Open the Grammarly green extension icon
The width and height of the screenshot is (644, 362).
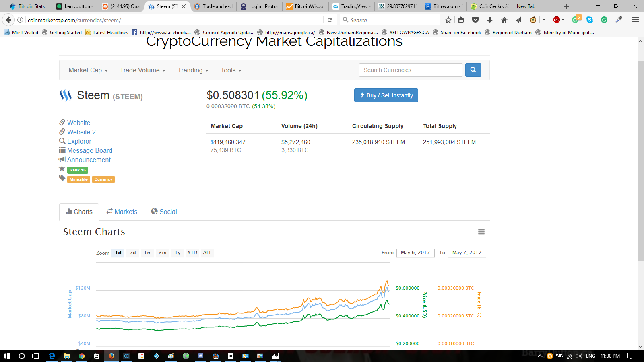[604, 20]
